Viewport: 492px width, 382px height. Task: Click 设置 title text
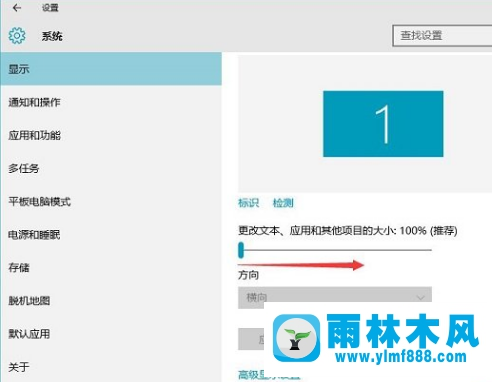click(50, 8)
